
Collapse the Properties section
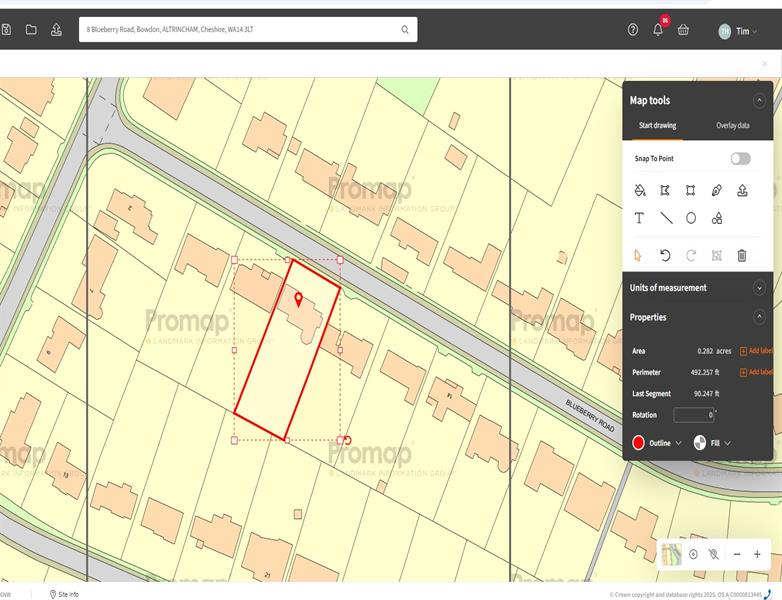point(758,317)
